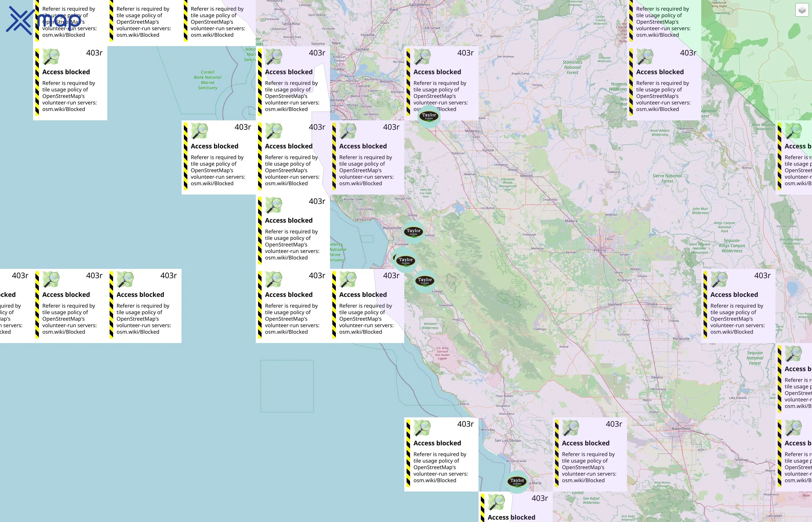The width and height of the screenshot is (812, 522).
Task: Click the San Luis Obispo label
Action: tap(508, 440)
